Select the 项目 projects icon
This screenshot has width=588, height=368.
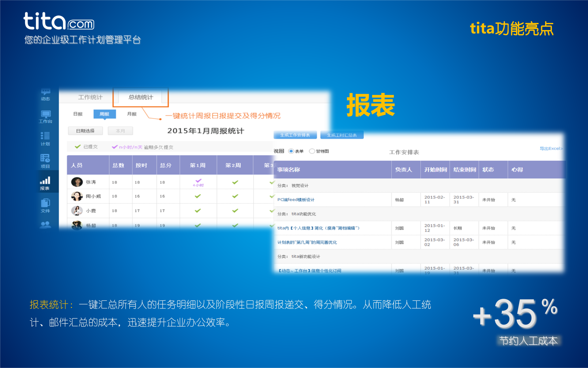(x=45, y=159)
